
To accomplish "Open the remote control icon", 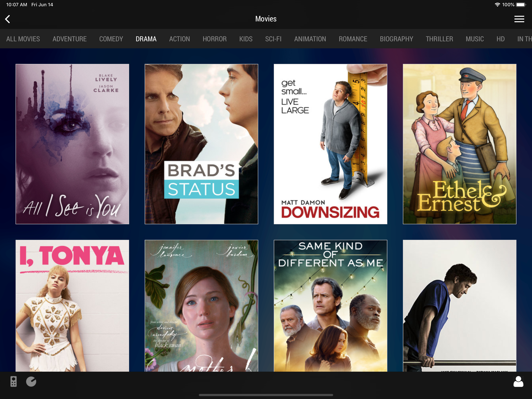I will [x=13, y=381].
